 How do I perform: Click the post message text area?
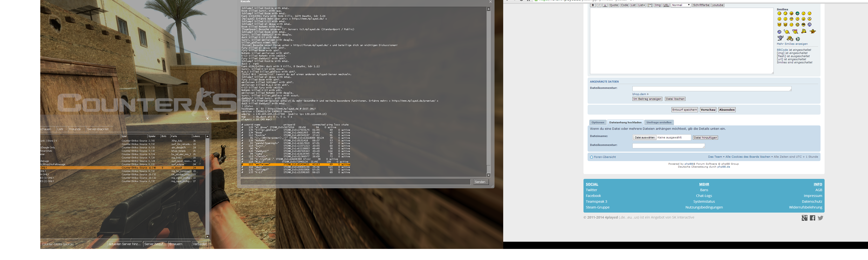click(x=682, y=41)
